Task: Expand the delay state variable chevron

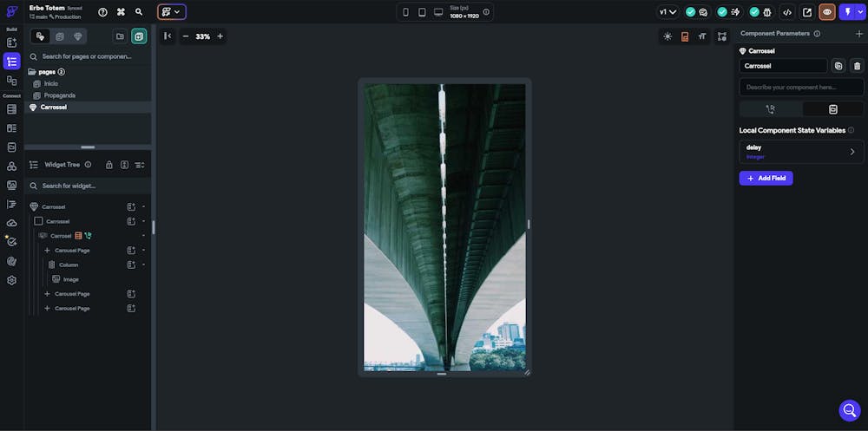Action: tap(852, 152)
